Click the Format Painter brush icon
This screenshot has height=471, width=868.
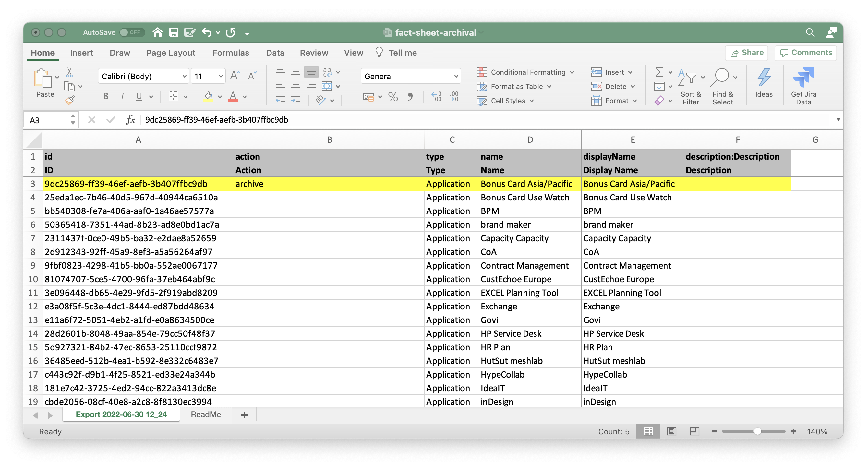tap(70, 100)
